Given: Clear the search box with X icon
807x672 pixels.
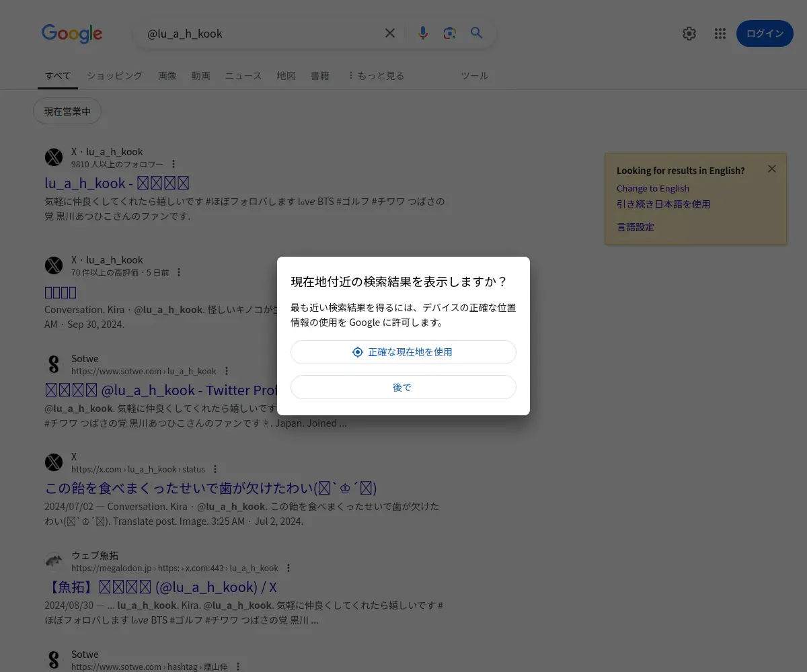Looking at the screenshot, I should (390, 33).
